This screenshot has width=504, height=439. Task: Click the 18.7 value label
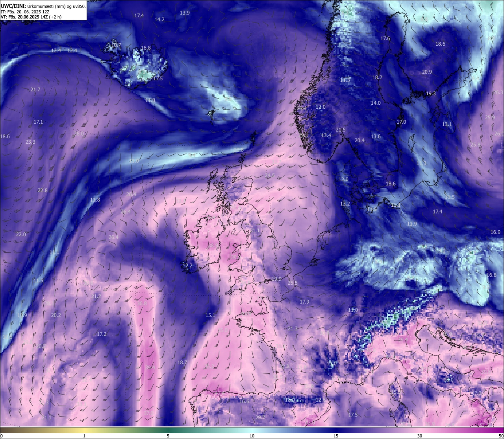[x=182, y=363]
